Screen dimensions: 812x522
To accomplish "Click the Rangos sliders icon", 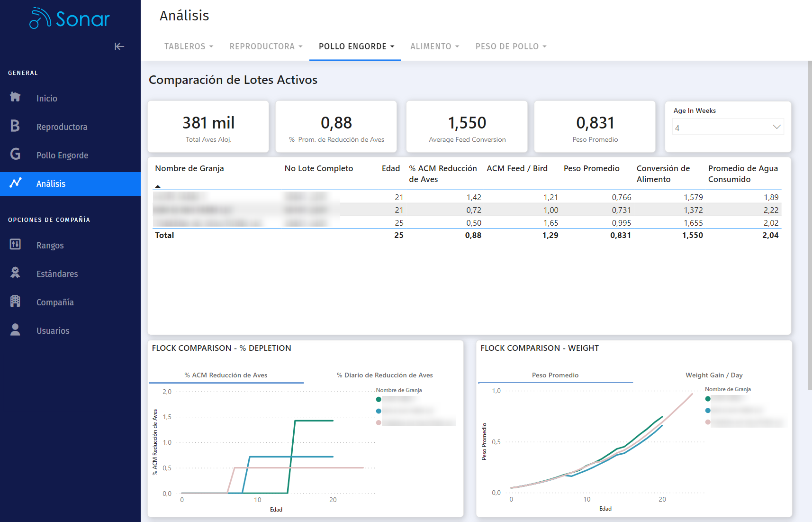I will (15, 244).
